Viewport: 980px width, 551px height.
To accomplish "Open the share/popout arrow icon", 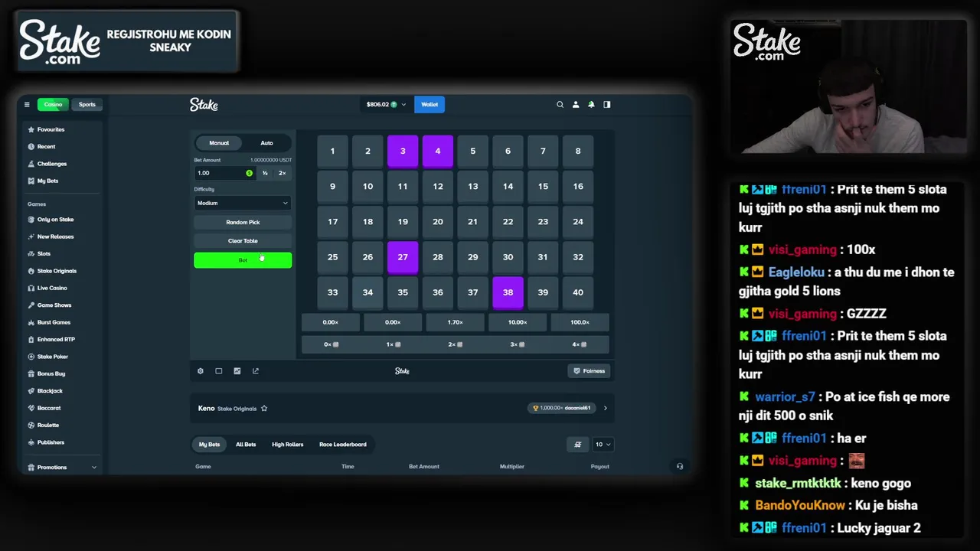I will [256, 371].
